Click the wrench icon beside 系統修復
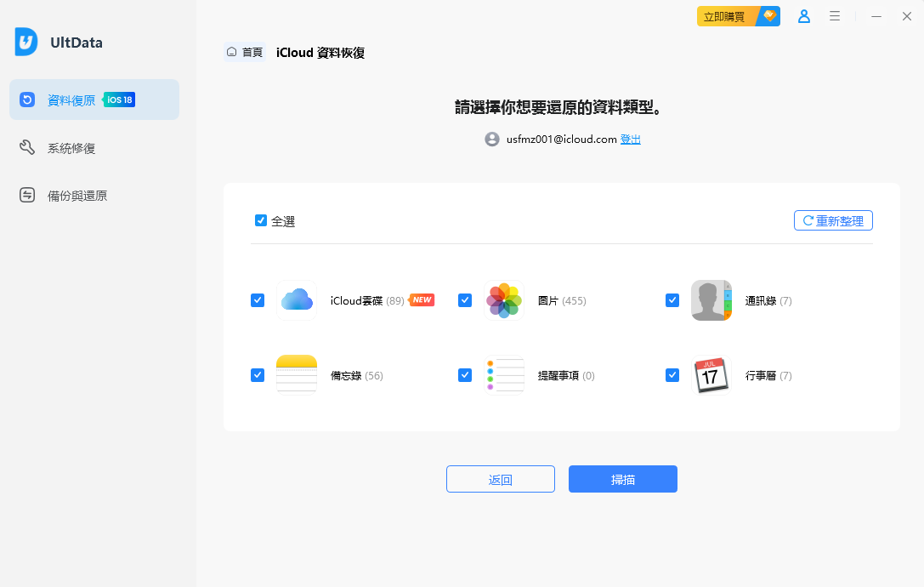The height and width of the screenshot is (587, 924). 27,147
